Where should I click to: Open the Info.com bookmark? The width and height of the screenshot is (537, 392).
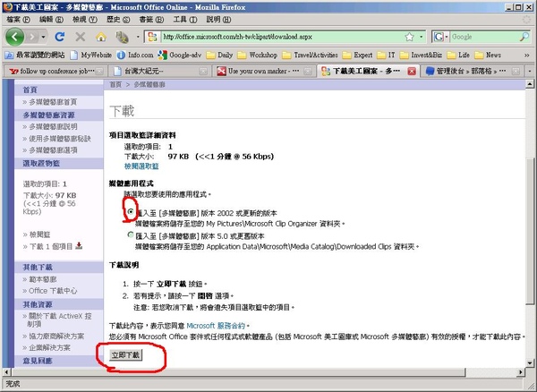coord(135,55)
